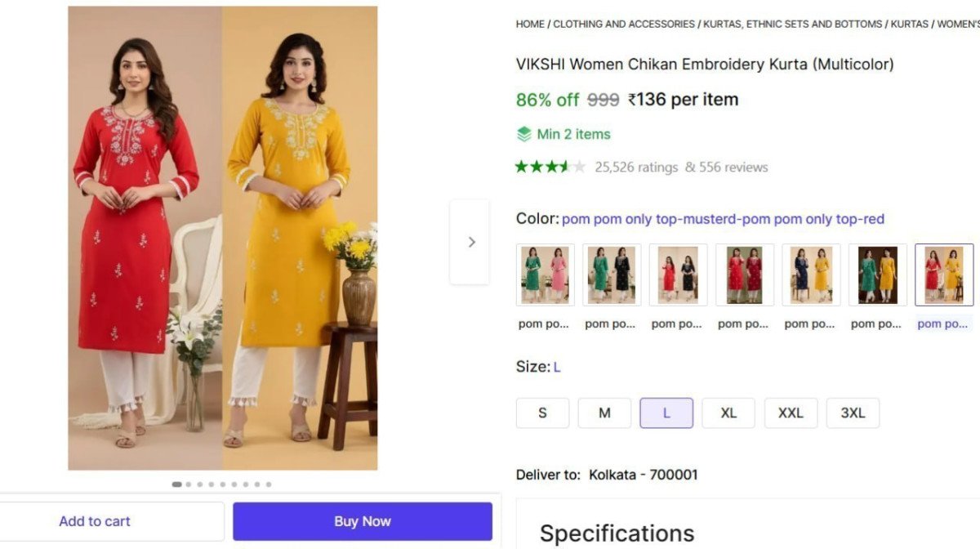Select size S
The width and height of the screenshot is (980, 549).
point(542,413)
